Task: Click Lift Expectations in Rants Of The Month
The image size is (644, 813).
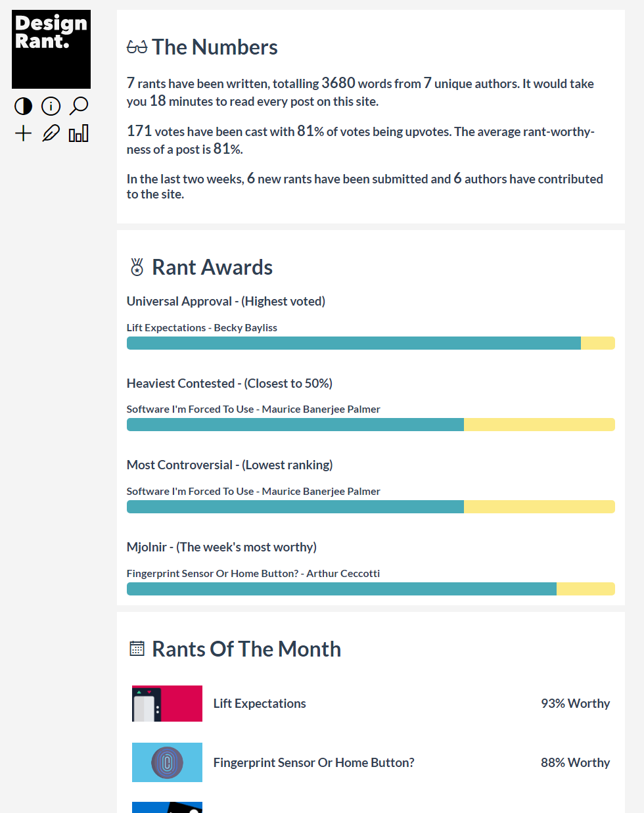Action: (x=259, y=703)
